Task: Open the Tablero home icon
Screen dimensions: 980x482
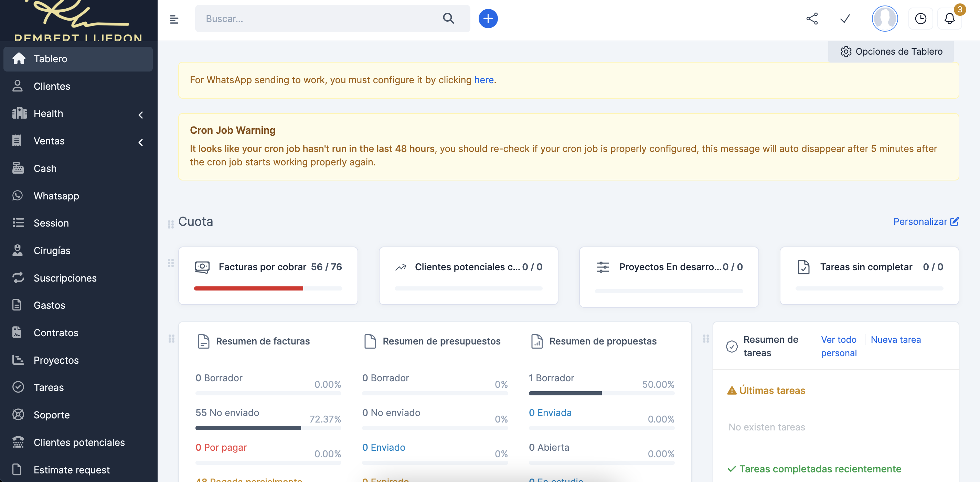Action: pos(19,58)
